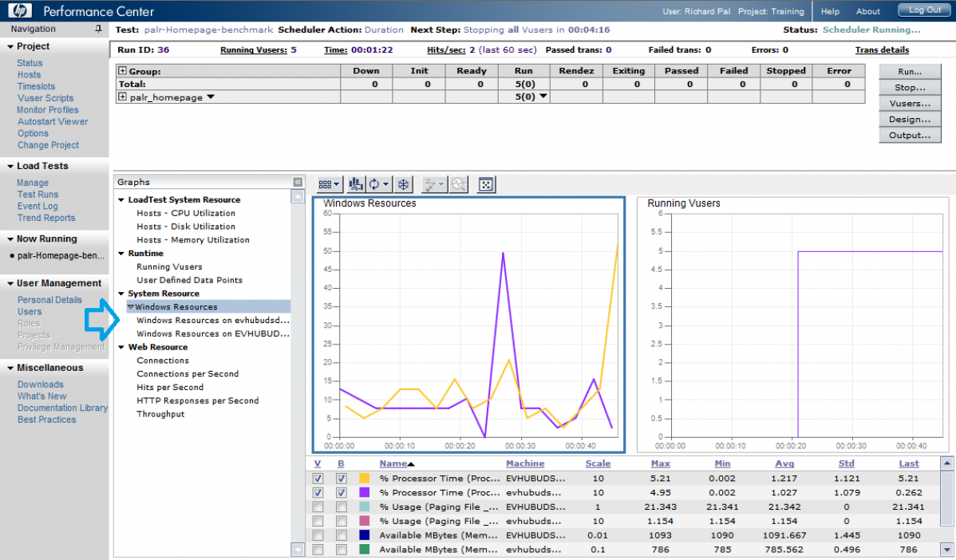The height and width of the screenshot is (560, 956).
Task: Click the Navigation pane pin icon
Action: [x=98, y=29]
